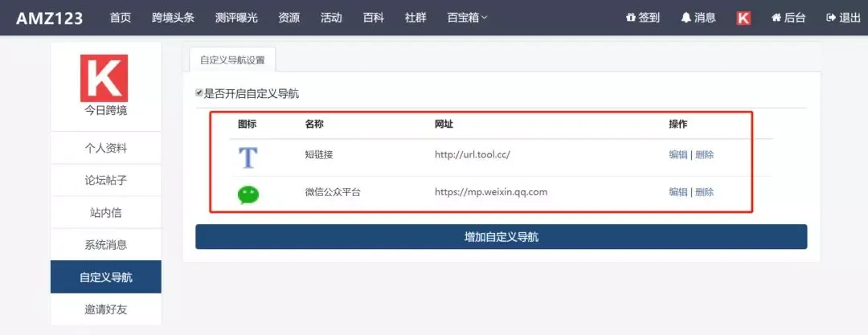Go to 跨境头条 in top navigation
This screenshot has width=868, height=335.
pyautogui.click(x=174, y=18)
